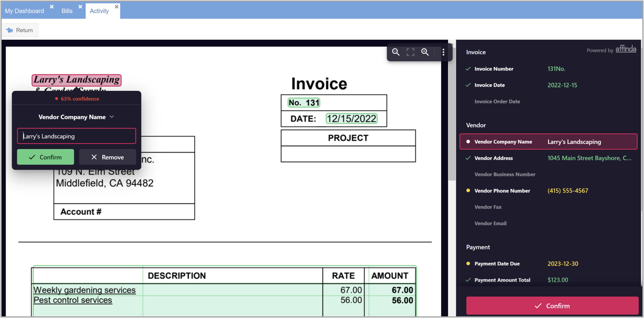Click the Larry's Landscaping text input field
The width and height of the screenshot is (644, 318).
pos(77,136)
